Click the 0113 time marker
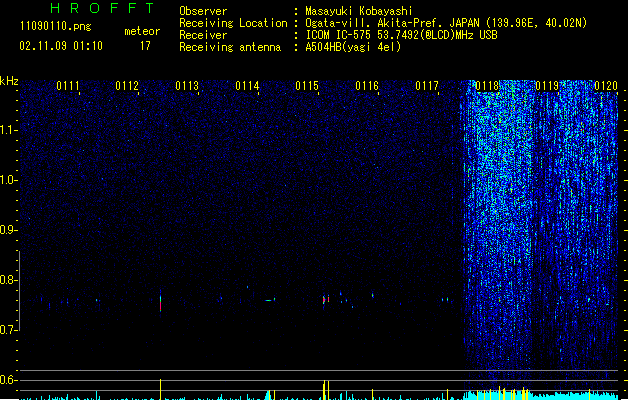This screenshot has height=400, width=629. click(x=187, y=86)
